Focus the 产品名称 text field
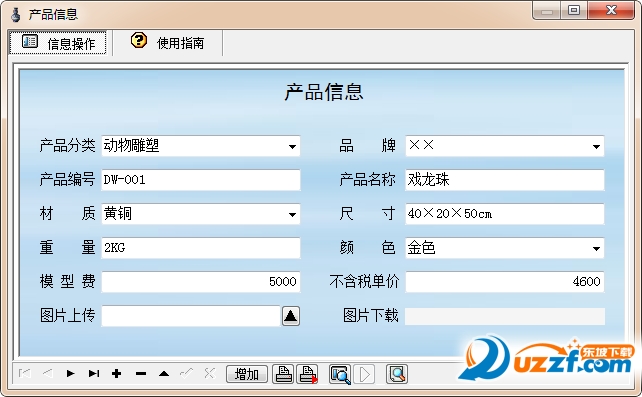642x397 pixels. pyautogui.click(x=505, y=180)
